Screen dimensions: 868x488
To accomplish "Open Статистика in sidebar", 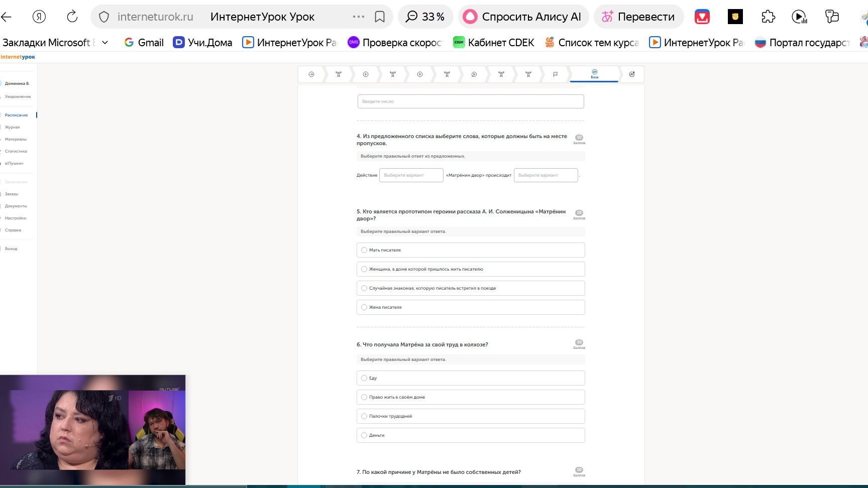I will (16, 151).
